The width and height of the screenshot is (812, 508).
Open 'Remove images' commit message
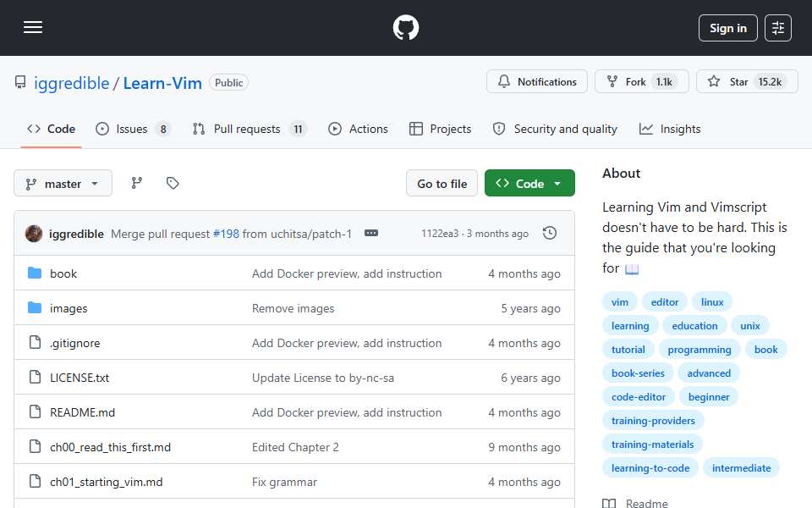coord(294,308)
